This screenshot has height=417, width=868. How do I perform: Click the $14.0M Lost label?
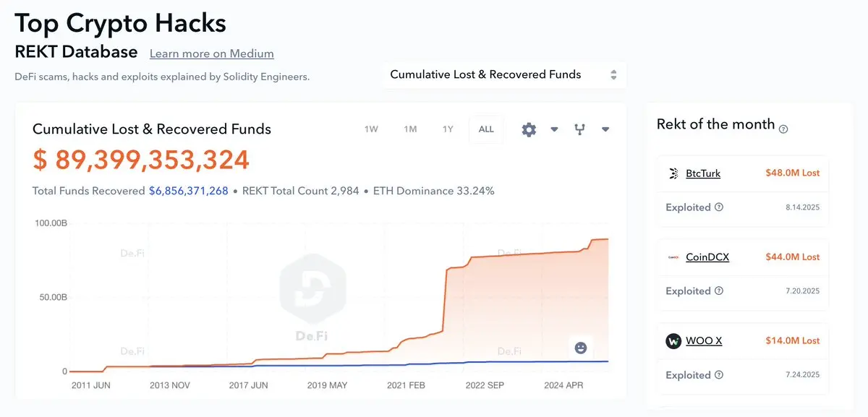coord(793,341)
